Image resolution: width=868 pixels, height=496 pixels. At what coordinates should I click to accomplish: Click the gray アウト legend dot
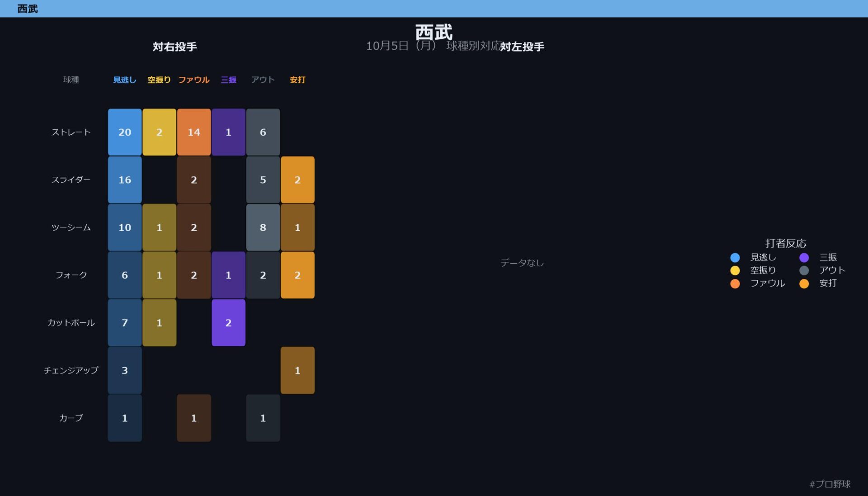point(804,270)
